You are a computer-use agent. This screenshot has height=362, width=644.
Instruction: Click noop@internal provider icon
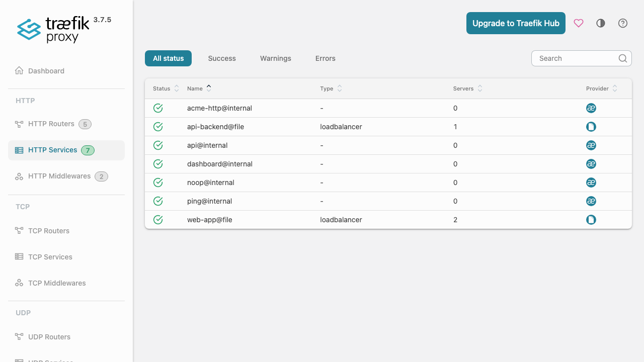pyautogui.click(x=591, y=183)
